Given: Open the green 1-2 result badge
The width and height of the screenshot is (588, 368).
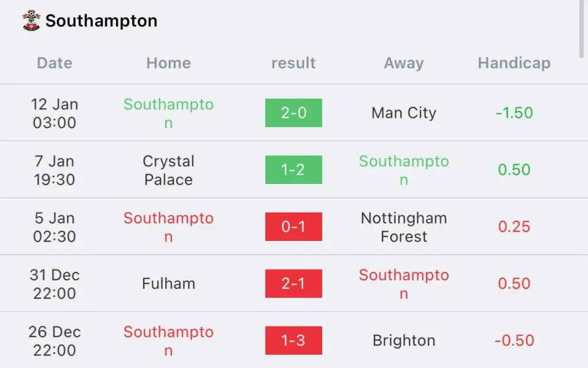Looking at the screenshot, I should click(293, 170).
